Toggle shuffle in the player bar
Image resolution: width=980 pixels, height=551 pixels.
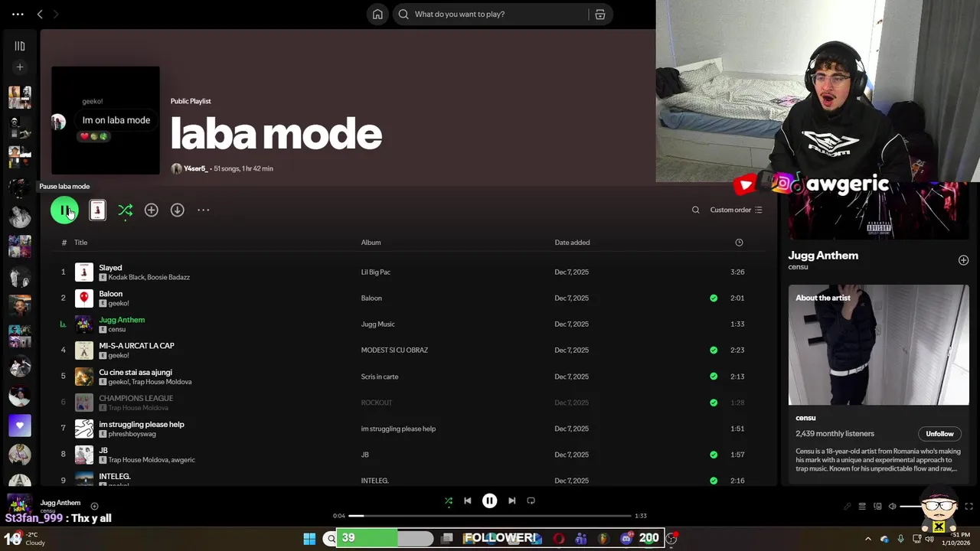(x=449, y=500)
